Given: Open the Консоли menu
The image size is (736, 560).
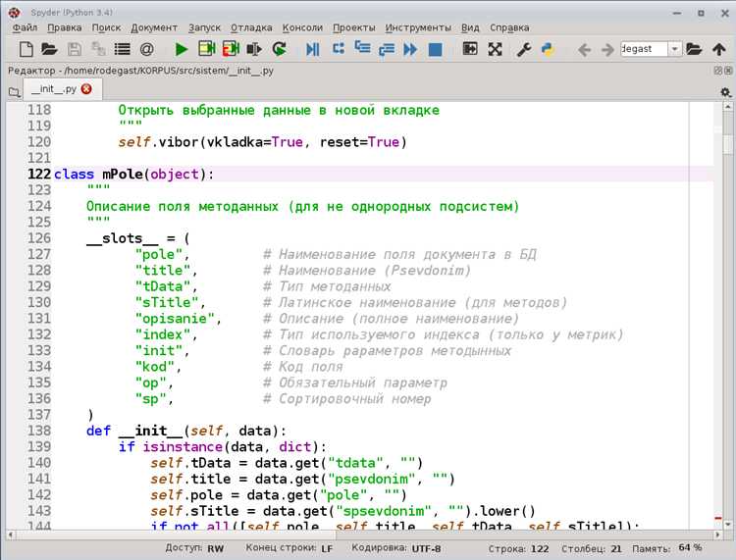Looking at the screenshot, I should (302, 27).
